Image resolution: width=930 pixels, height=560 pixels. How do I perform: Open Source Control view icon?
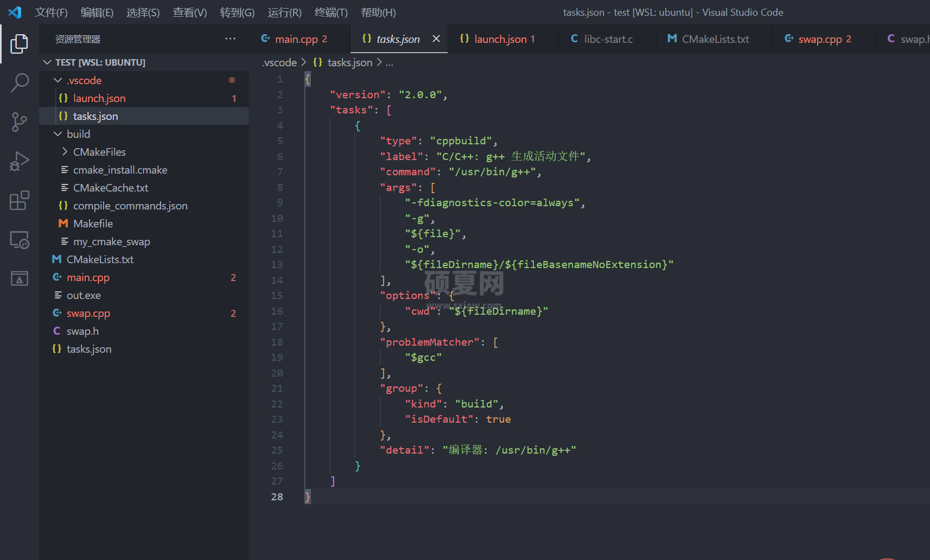tap(19, 122)
